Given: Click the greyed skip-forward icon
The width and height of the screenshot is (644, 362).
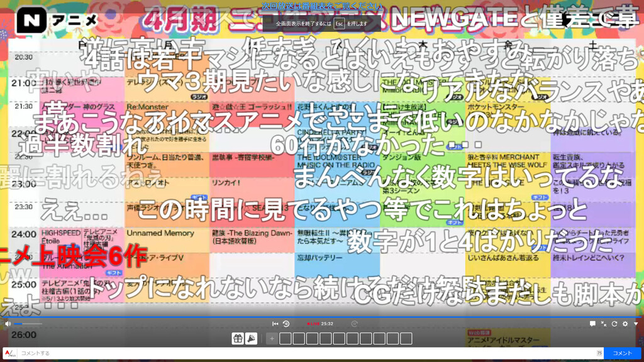Looking at the screenshot, I should [x=355, y=324].
